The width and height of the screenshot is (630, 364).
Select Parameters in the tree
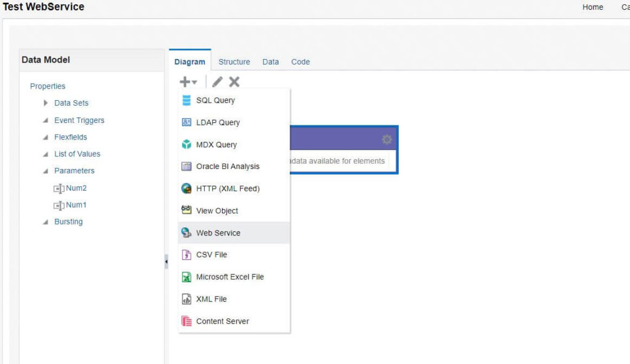74,171
